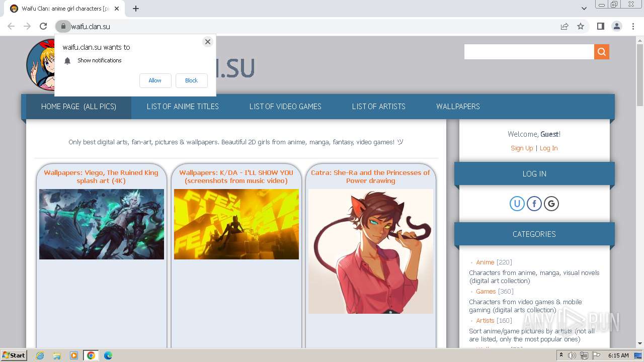Viewport: 644px width, 362px height.
Task: Click Viego splash art thumbnail
Action: 102,224
